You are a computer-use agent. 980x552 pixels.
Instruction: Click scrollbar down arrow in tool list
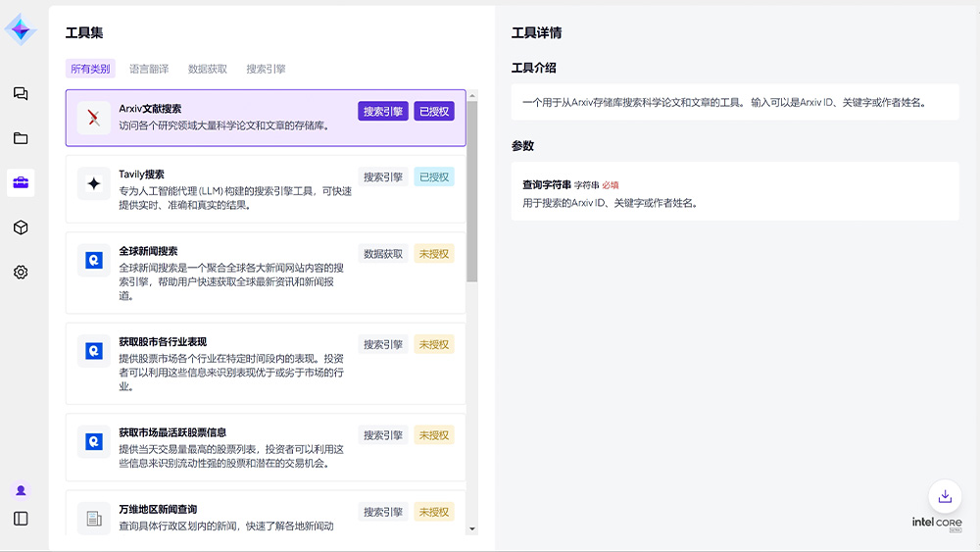(473, 528)
